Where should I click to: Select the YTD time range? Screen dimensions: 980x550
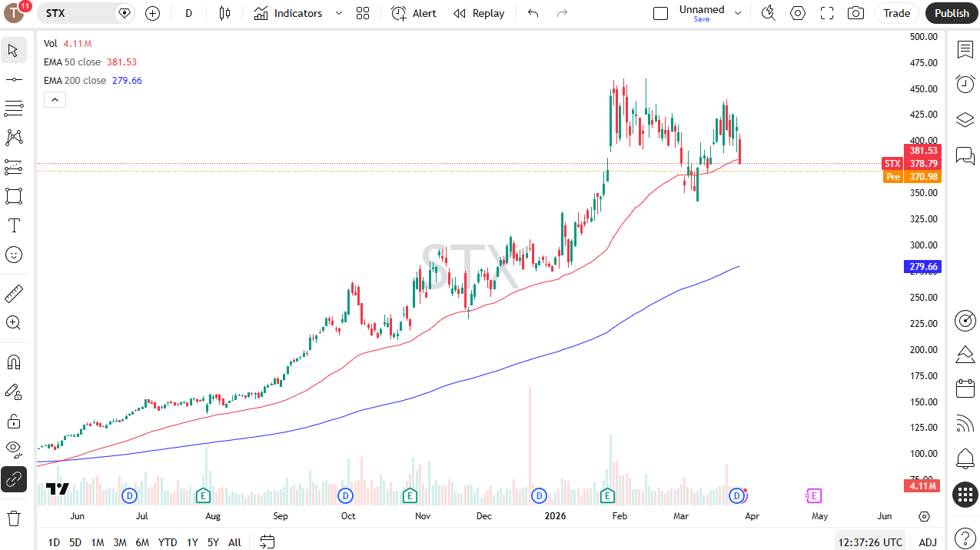tap(168, 542)
